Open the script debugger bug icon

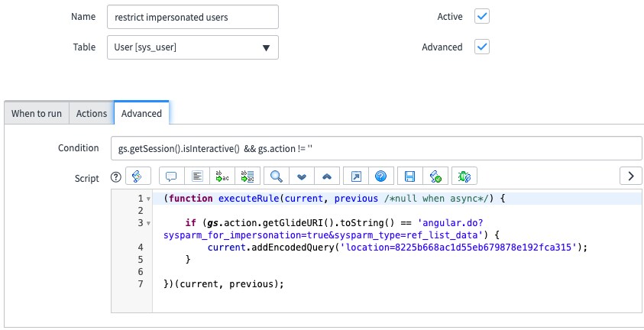coord(464,176)
